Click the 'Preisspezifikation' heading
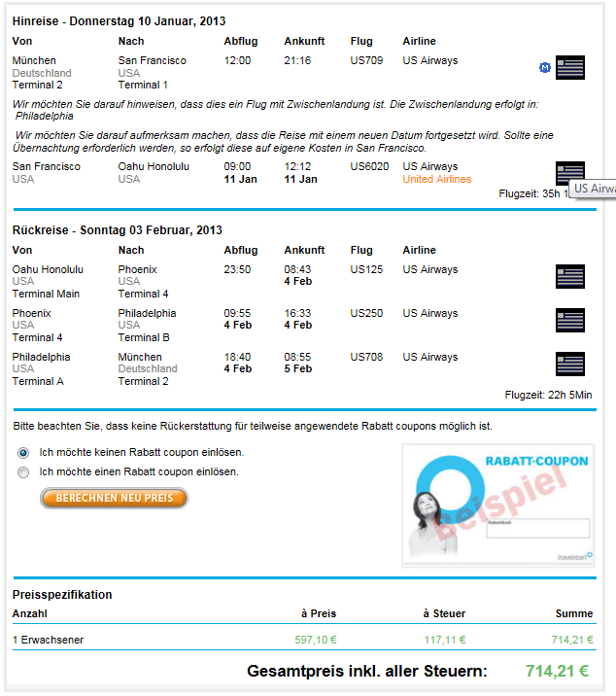Image resolution: width=616 pixels, height=696 pixels. pos(62,595)
